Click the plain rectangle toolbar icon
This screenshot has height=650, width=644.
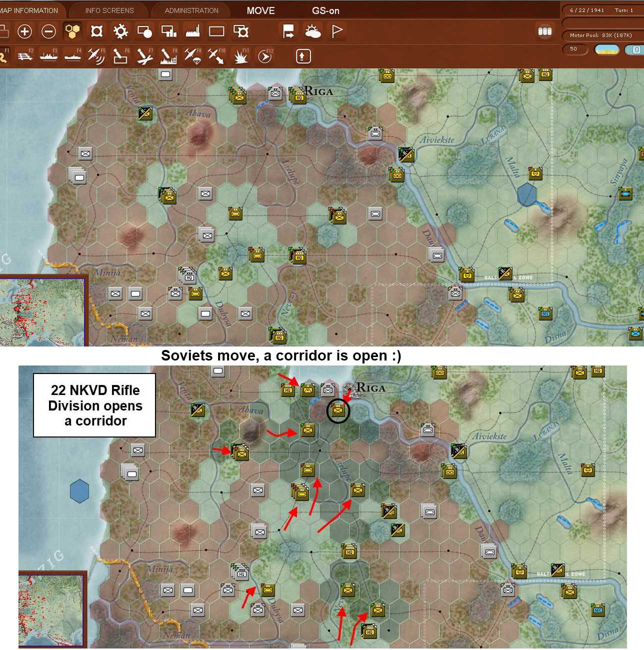(x=216, y=31)
